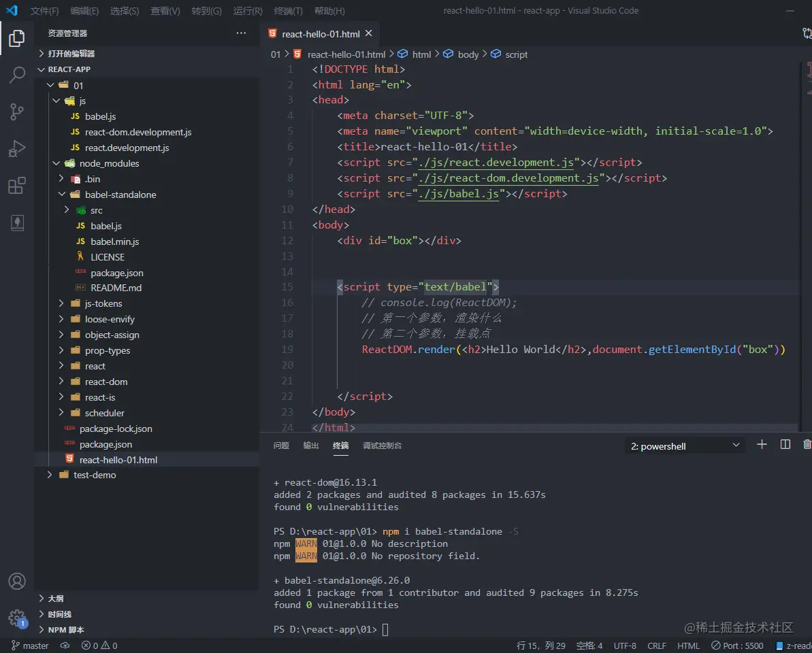812x653 pixels.
Task: Open Run and Debug view
Action: coord(16,149)
